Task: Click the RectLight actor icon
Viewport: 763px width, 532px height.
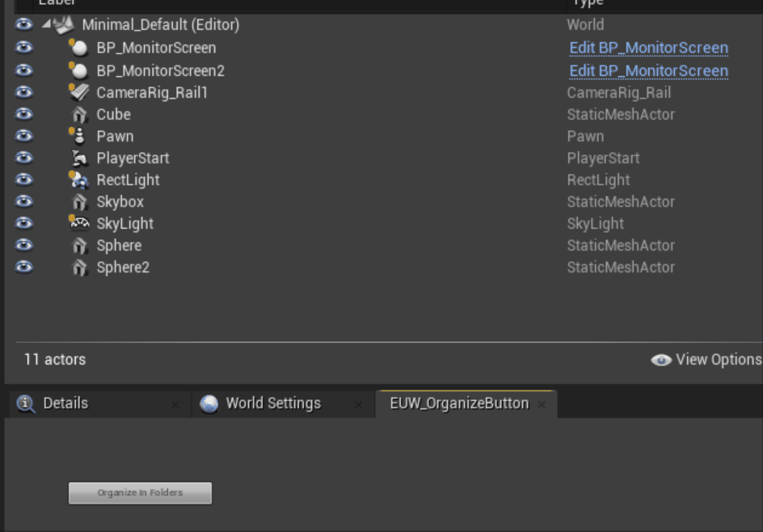Action: pos(78,180)
